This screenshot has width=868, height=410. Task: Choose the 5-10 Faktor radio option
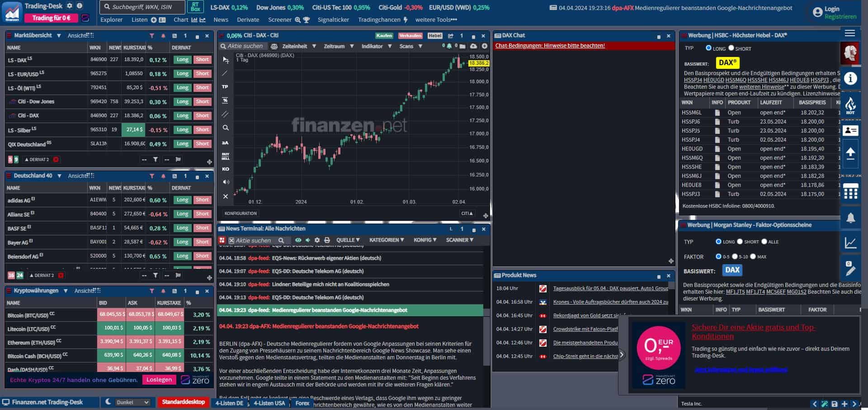click(735, 257)
